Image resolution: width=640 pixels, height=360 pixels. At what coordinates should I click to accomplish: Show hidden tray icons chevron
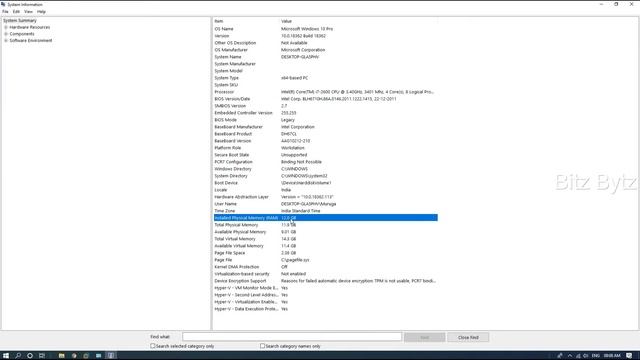pos(570,356)
